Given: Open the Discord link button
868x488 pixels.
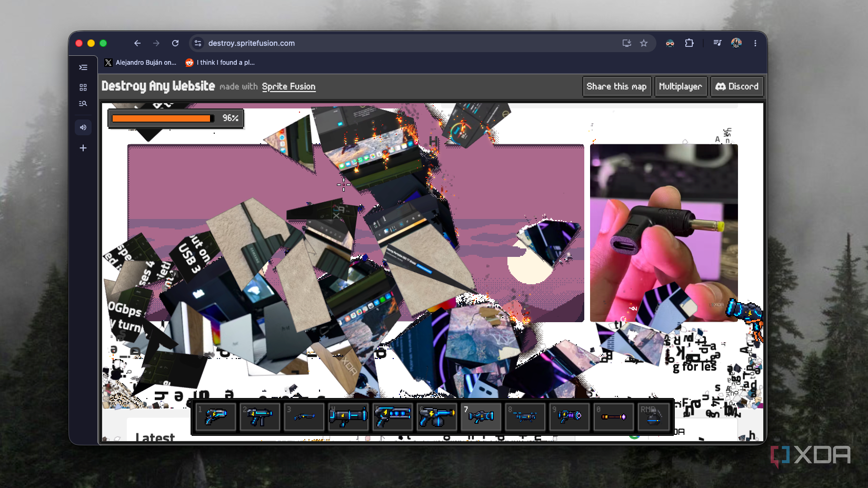Looking at the screenshot, I should click(737, 86).
